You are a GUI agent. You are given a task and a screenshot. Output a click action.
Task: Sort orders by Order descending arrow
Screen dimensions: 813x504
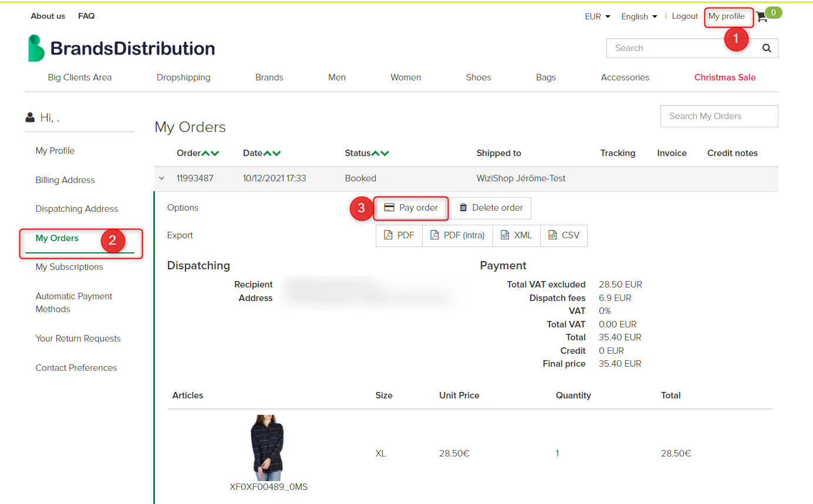coord(215,153)
